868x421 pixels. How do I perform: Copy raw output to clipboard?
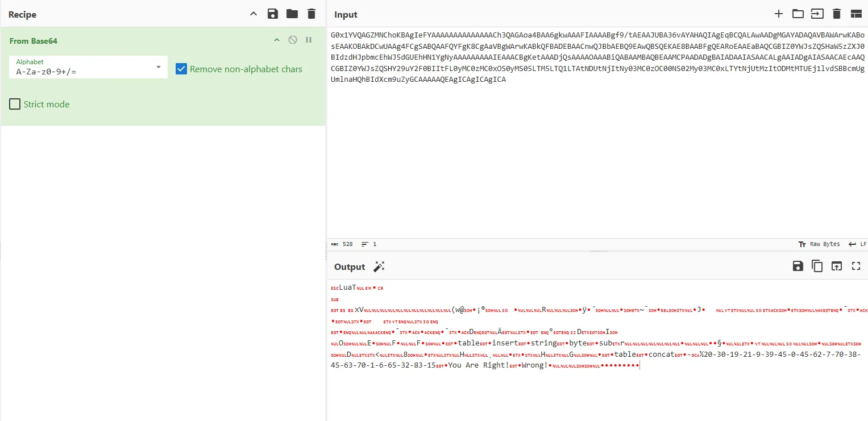(817, 266)
